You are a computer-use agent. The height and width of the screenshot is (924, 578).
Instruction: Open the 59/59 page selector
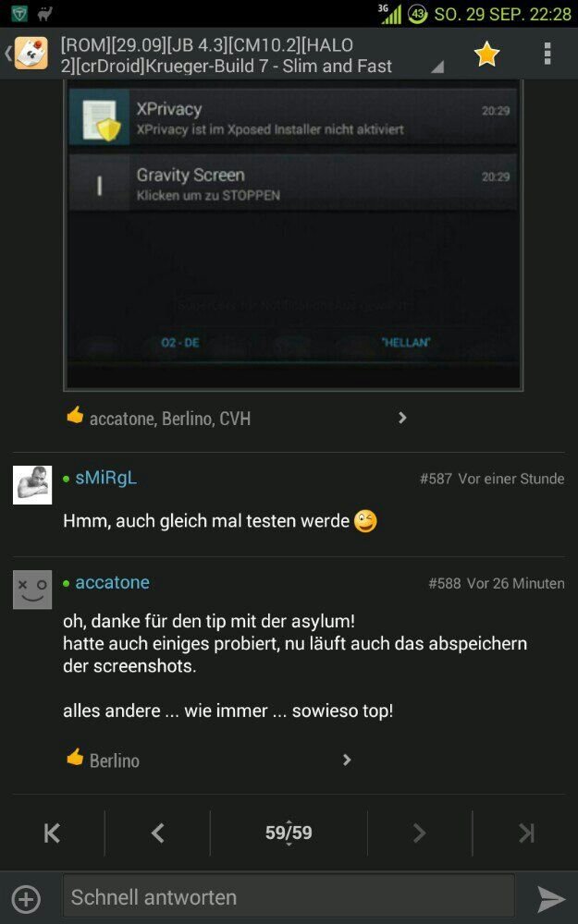pos(289,833)
